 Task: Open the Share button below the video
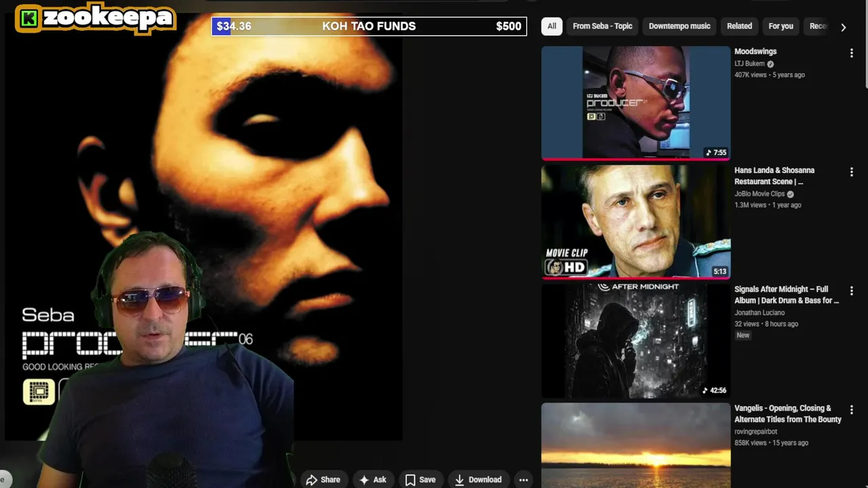[x=323, y=479]
